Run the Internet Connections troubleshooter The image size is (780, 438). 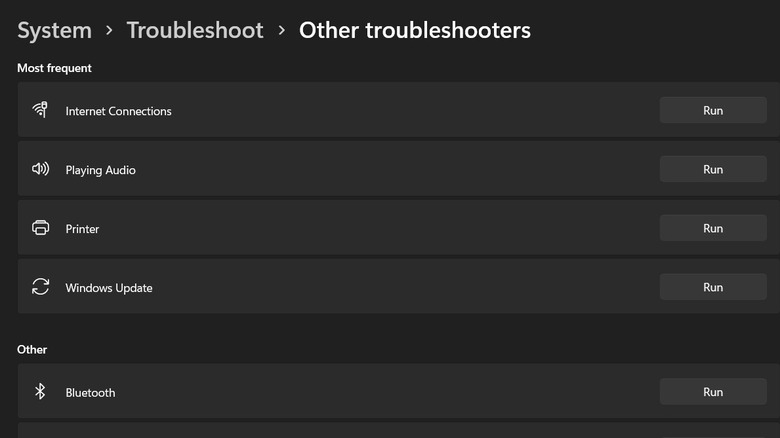pyautogui.click(x=712, y=110)
